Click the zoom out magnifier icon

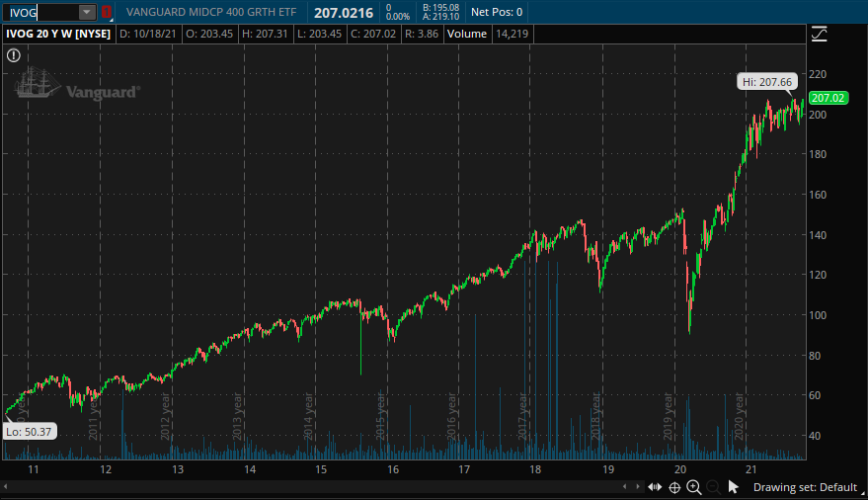714,487
